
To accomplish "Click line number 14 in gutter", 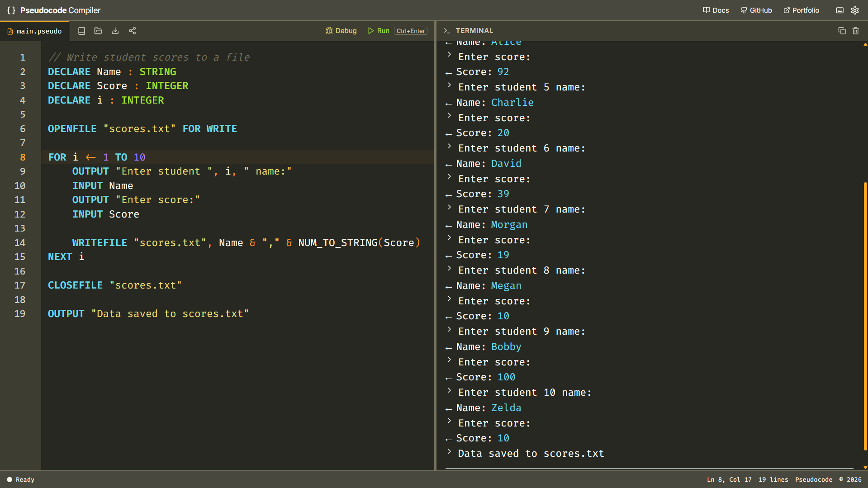I will [x=20, y=243].
